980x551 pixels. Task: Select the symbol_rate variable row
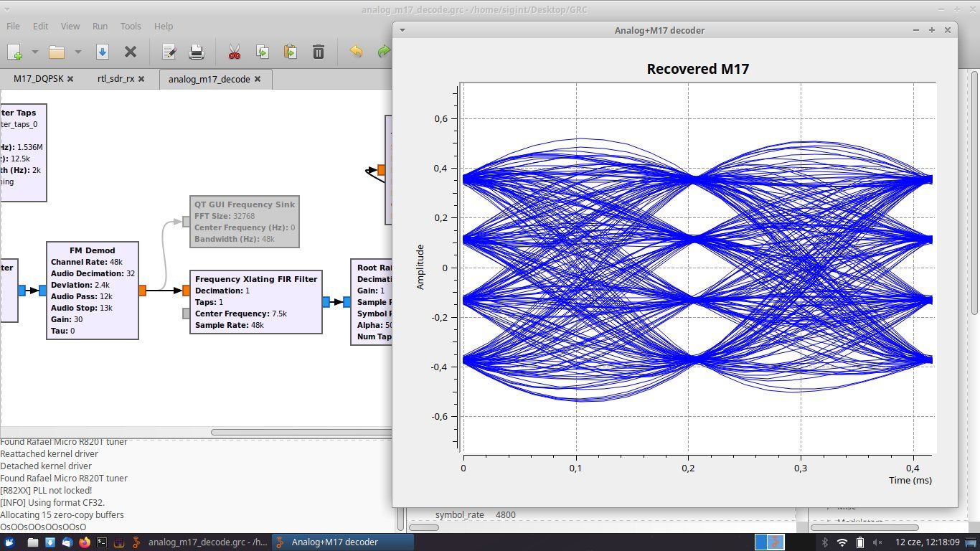pos(603,514)
